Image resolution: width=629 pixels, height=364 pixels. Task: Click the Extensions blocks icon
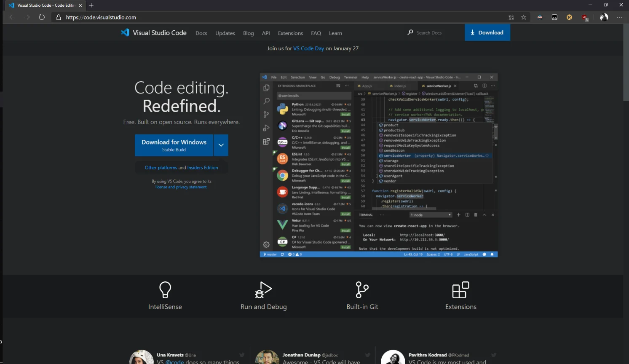tap(460, 290)
